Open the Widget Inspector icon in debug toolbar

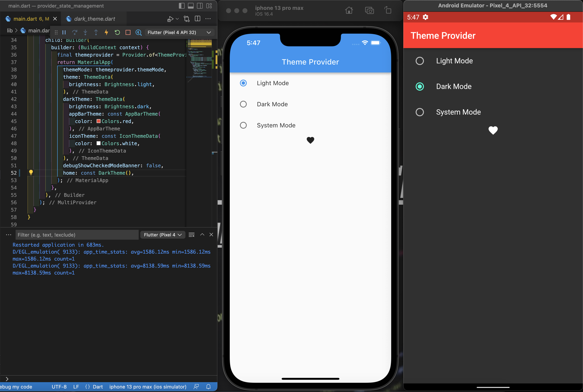click(138, 32)
